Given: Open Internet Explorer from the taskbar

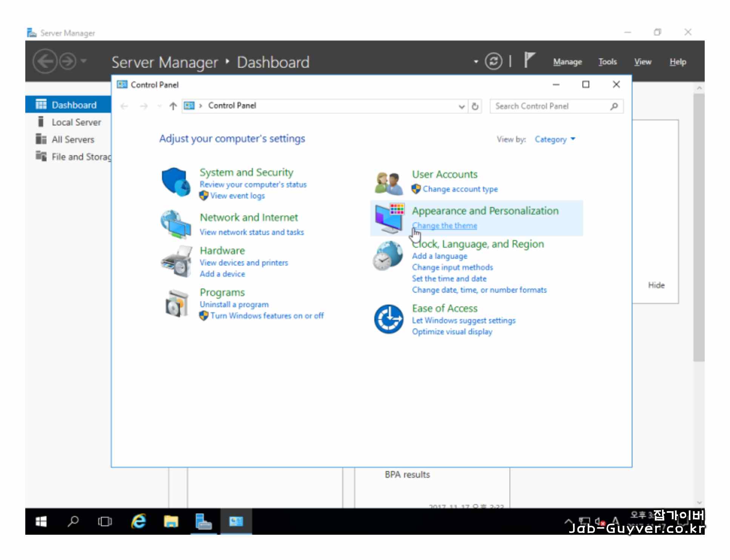Looking at the screenshot, I should click(x=139, y=522).
